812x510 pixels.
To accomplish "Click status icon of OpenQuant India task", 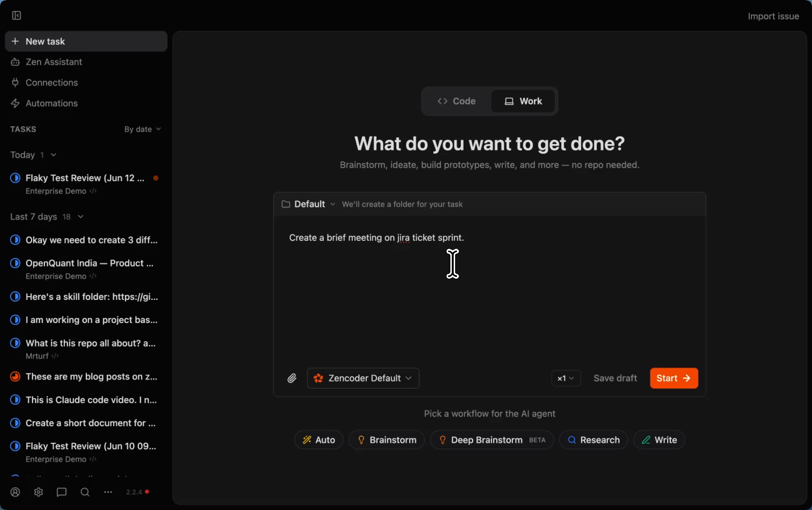I will tap(15, 263).
